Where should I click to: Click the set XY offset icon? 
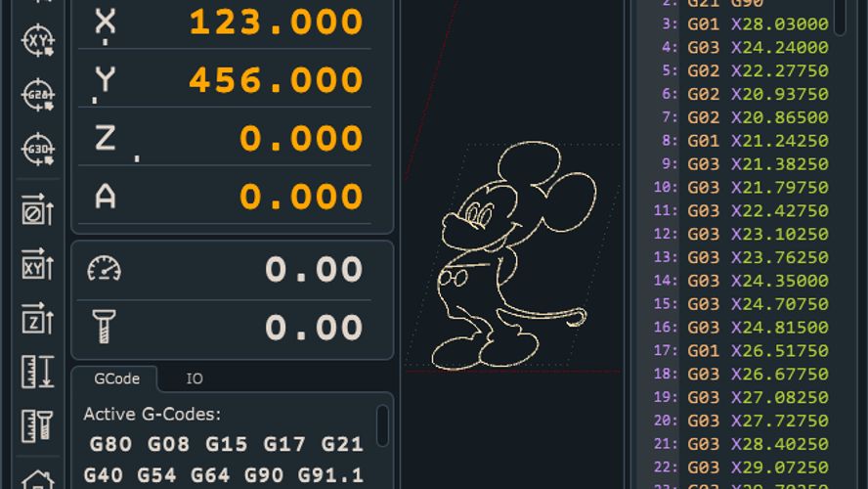click(37, 263)
